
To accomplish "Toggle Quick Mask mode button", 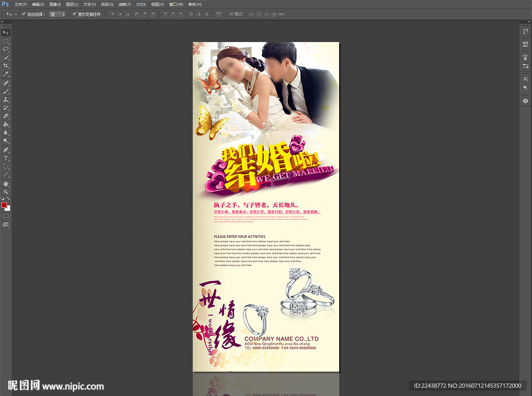I will [x=6, y=215].
